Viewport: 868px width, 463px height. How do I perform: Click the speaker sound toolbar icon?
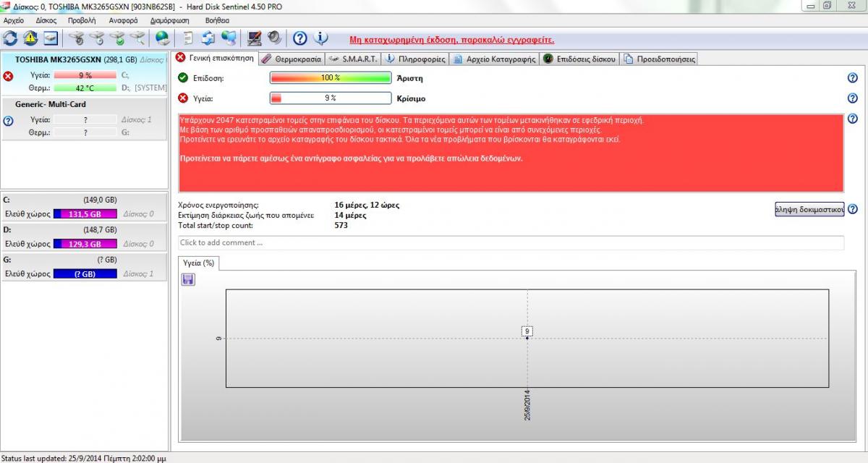click(274, 38)
